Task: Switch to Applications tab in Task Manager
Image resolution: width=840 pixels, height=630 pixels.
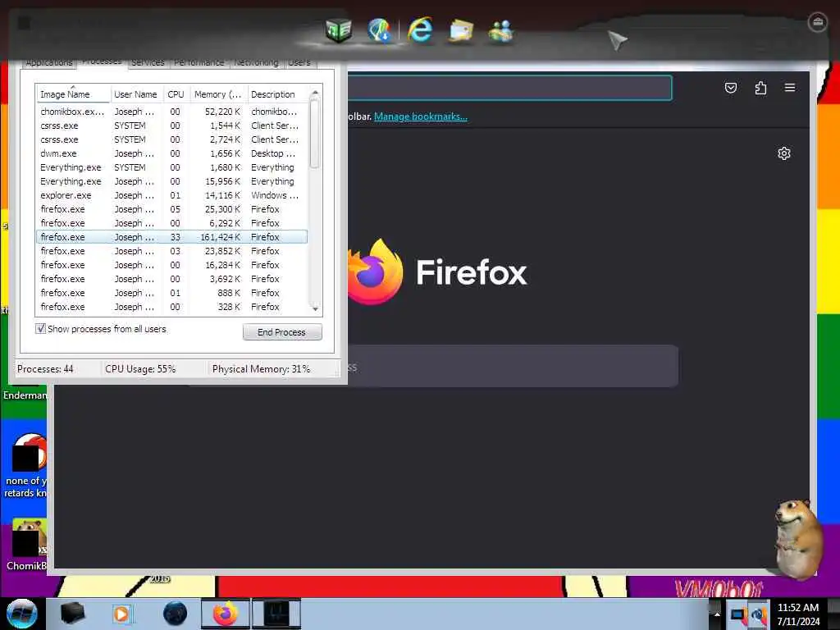Action: pos(48,62)
